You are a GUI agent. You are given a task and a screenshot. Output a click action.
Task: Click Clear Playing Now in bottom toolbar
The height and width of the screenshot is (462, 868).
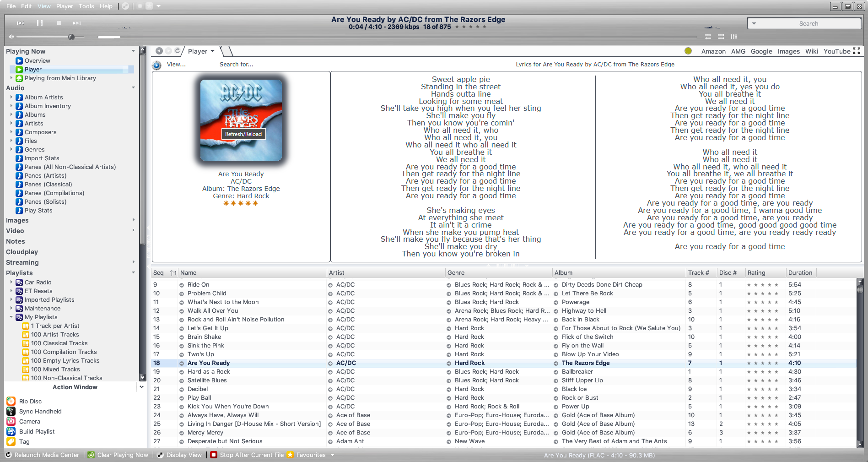tap(118, 455)
